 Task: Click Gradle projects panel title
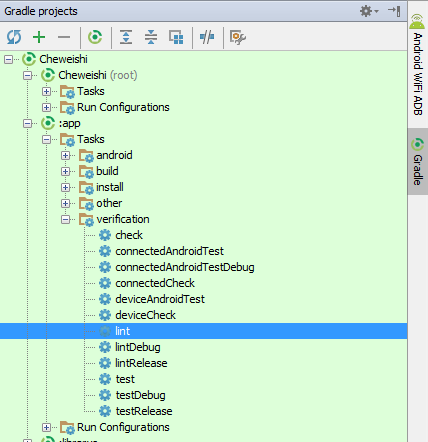click(41, 11)
